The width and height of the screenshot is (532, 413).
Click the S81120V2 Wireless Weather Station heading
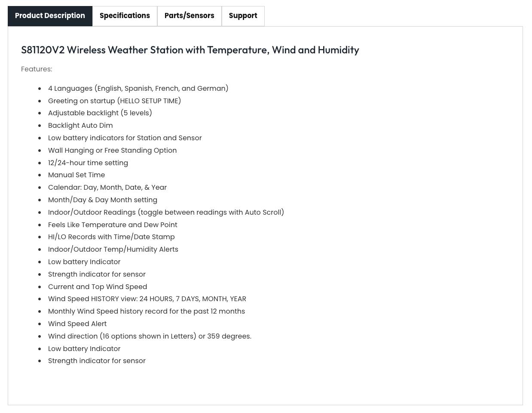[x=190, y=50]
